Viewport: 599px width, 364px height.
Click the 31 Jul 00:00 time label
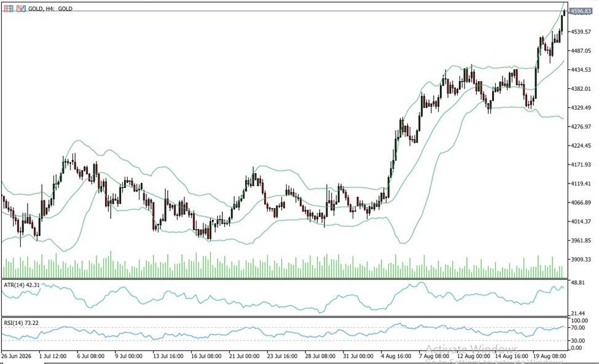tap(358, 356)
